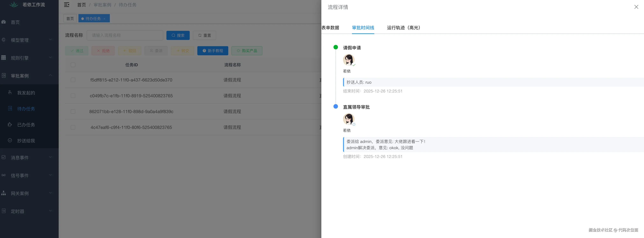Viewport: 644px width, 238px height.
Task: Click the 我发起的 hand icon
Action: click(10, 92)
